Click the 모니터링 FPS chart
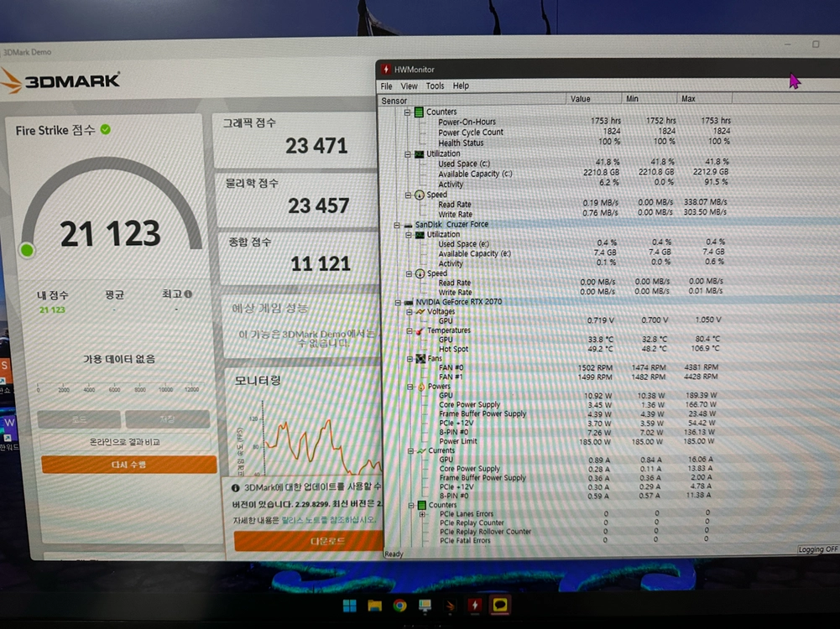The image size is (840, 629). (308, 436)
